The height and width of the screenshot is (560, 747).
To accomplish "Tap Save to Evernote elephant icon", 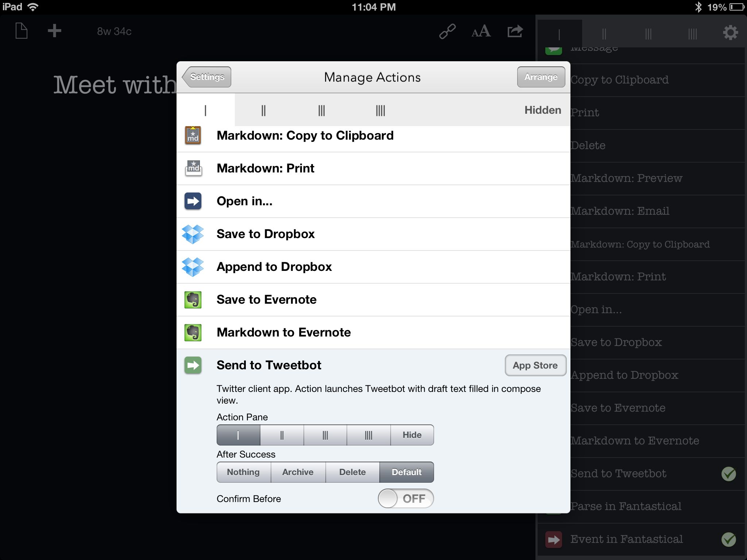I will click(x=193, y=300).
